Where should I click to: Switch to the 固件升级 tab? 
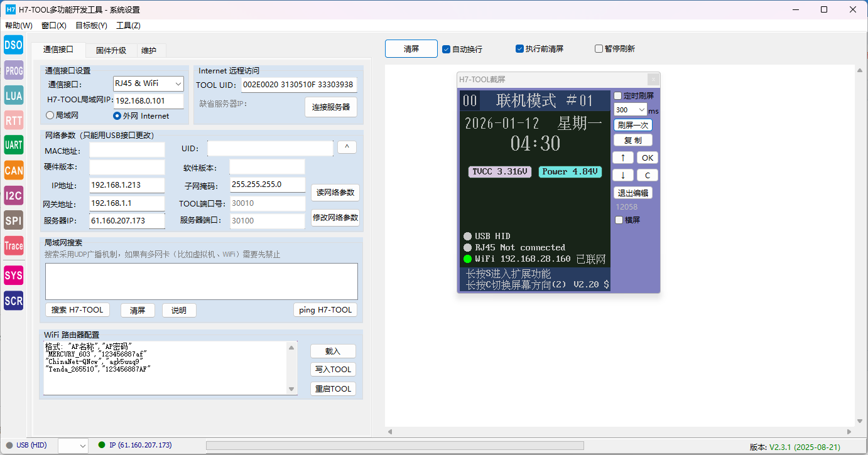click(x=111, y=51)
